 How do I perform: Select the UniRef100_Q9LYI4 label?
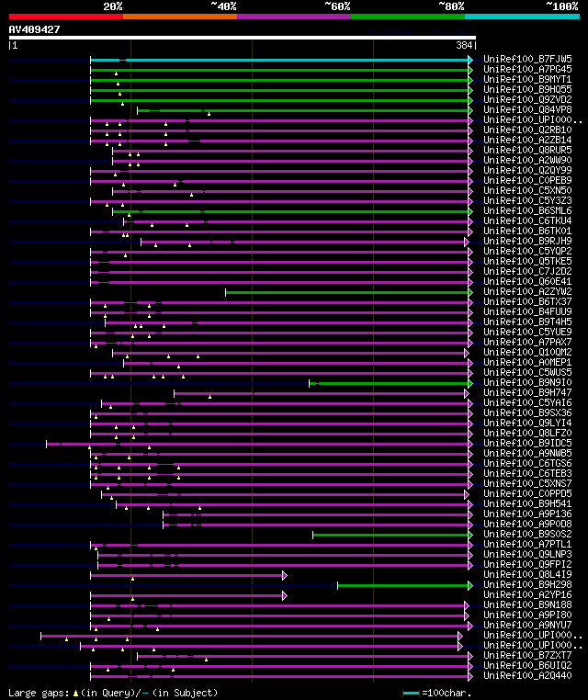[527, 423]
